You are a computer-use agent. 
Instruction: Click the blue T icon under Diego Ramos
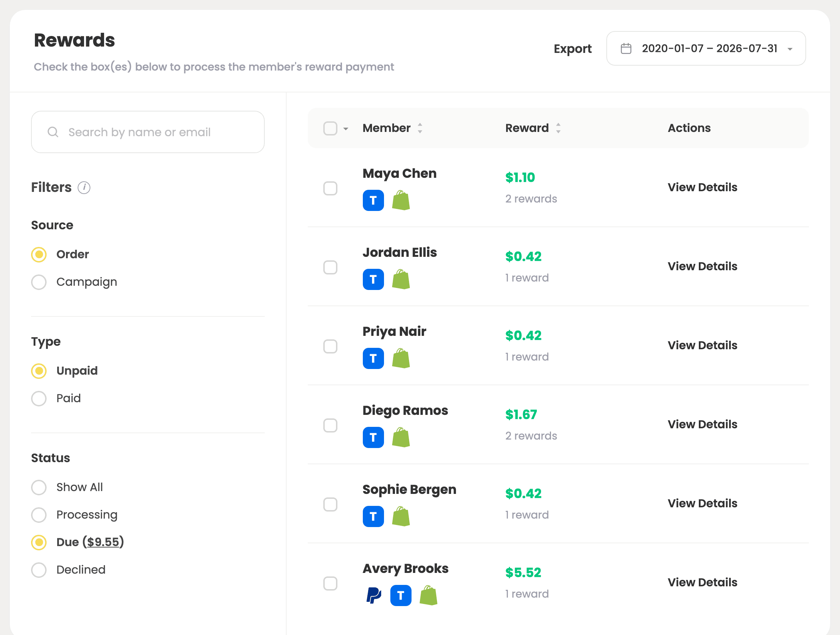(373, 437)
